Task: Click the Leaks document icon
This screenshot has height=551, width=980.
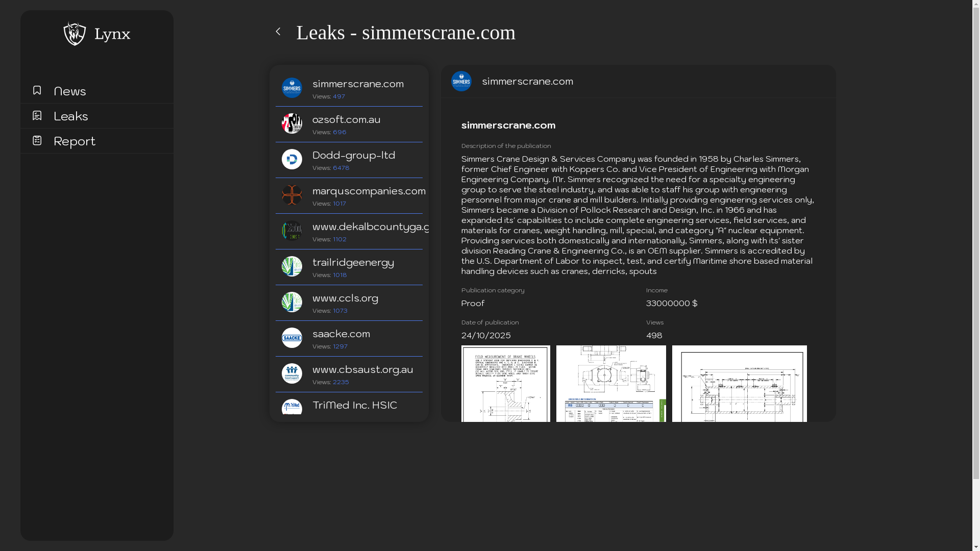Action: click(x=37, y=115)
